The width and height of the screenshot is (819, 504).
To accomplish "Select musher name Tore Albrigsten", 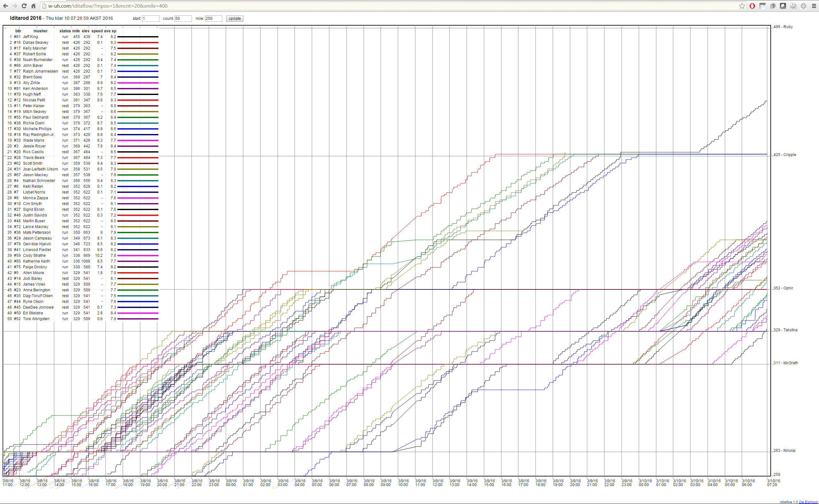I will pyautogui.click(x=36, y=319).
